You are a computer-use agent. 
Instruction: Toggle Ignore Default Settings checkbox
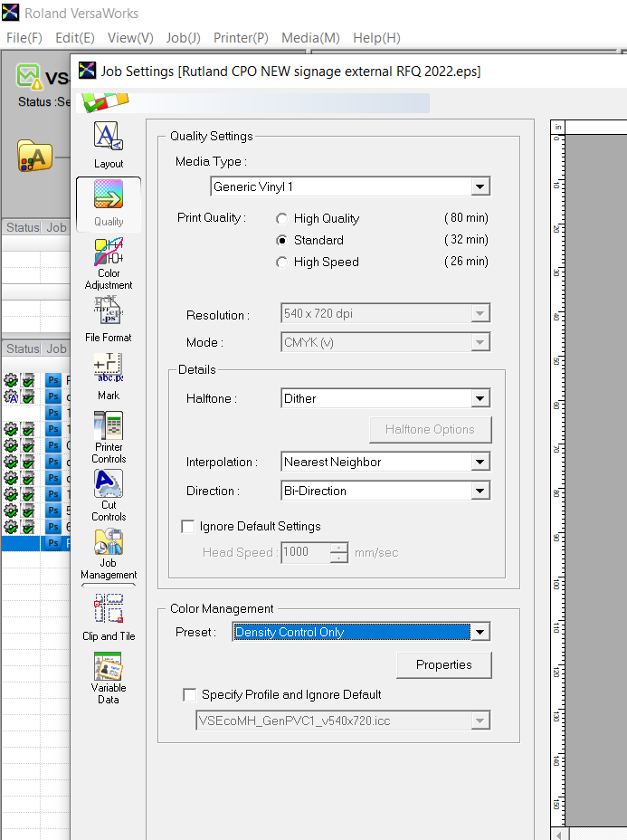tap(188, 526)
